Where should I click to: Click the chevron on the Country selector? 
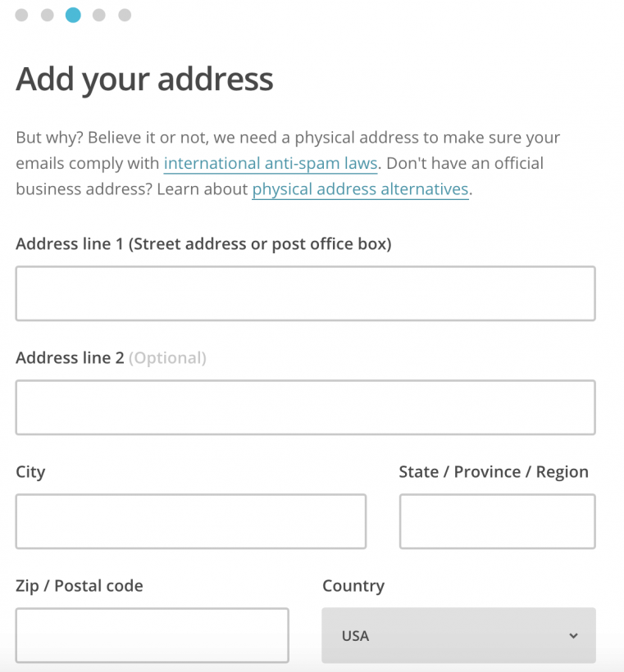click(x=573, y=635)
